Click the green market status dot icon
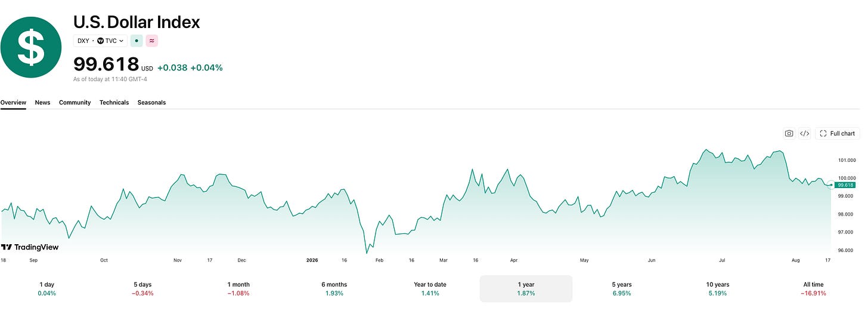The width and height of the screenshot is (868, 320). [137, 41]
